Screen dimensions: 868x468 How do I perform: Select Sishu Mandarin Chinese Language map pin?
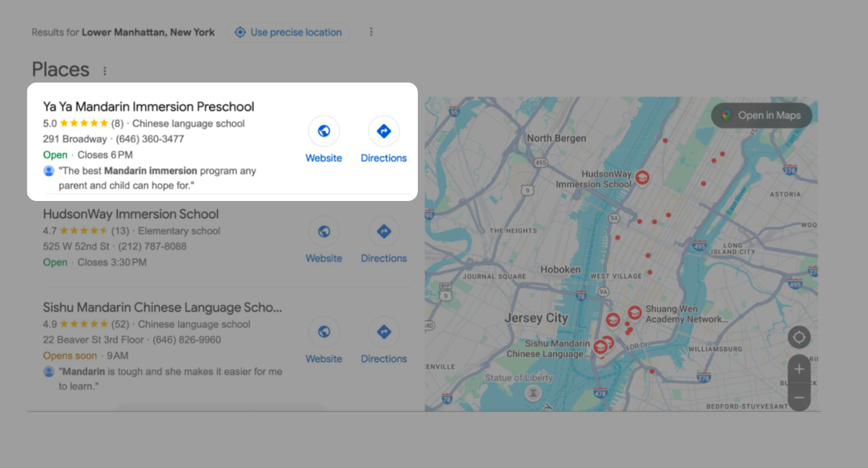click(x=600, y=347)
